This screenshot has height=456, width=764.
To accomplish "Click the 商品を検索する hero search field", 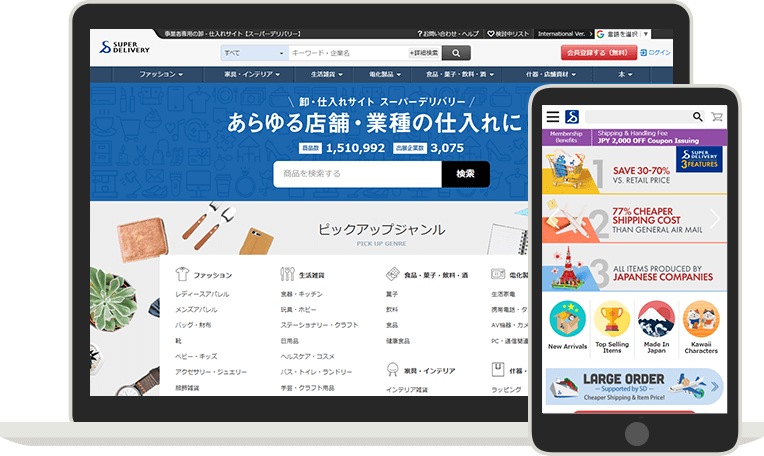I will 358,174.
